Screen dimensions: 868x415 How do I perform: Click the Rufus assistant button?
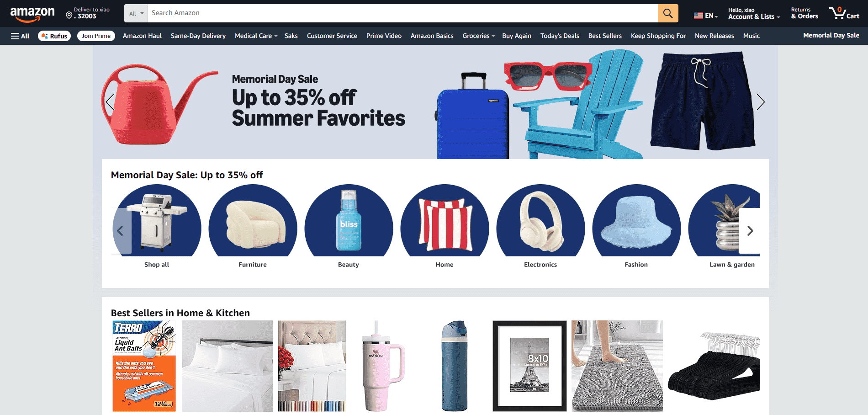point(54,36)
